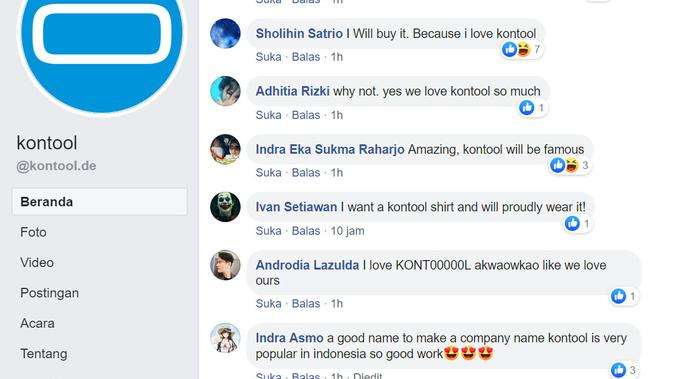Click the 10 jam timestamp
The image size is (673, 379).
point(347,231)
